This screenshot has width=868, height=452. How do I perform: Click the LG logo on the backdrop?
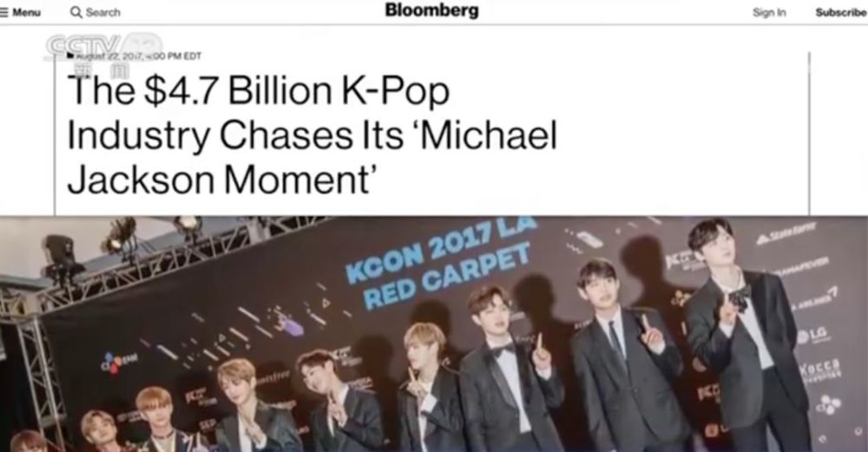click(x=812, y=335)
